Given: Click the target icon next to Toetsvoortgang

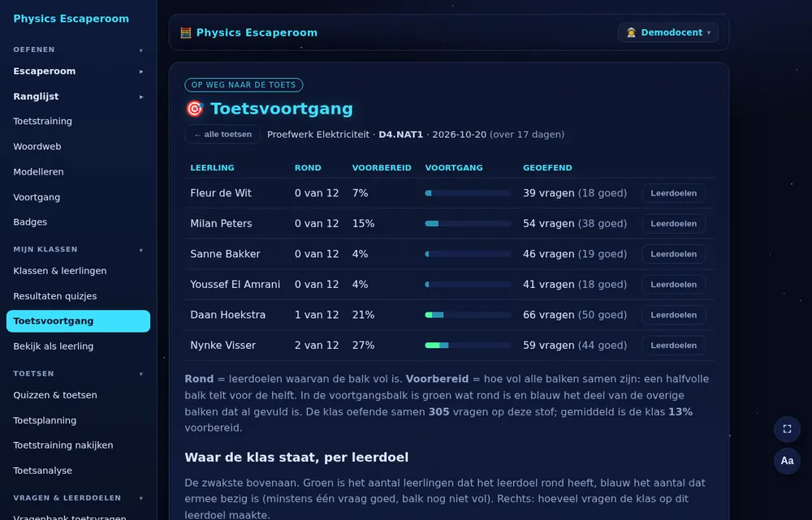Looking at the screenshot, I should pyautogui.click(x=195, y=109).
